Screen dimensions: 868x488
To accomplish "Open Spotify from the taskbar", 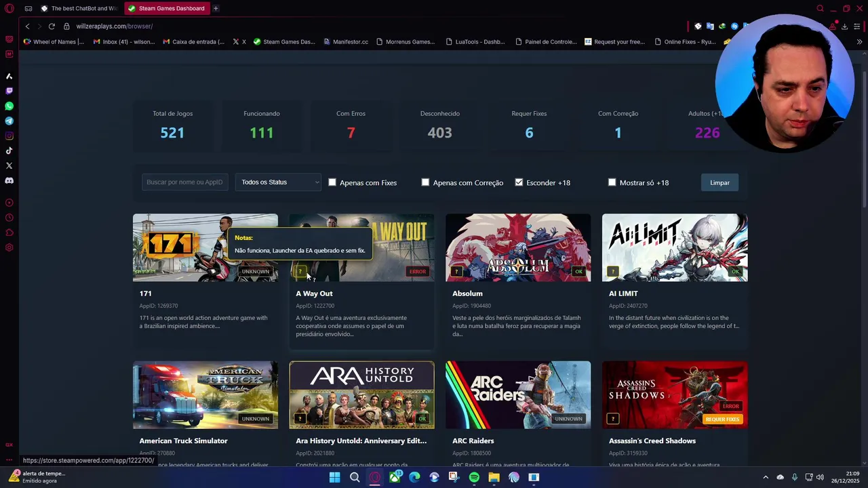I will (474, 477).
